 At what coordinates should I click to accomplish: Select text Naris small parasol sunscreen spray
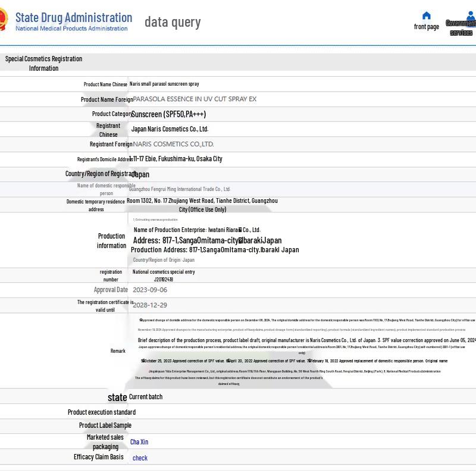pyautogui.click(x=164, y=84)
